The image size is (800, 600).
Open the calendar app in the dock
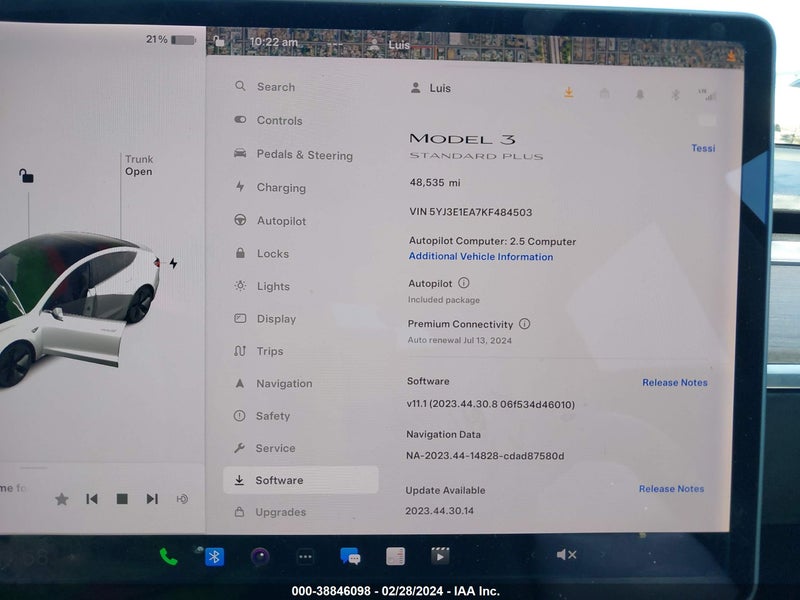(x=395, y=556)
